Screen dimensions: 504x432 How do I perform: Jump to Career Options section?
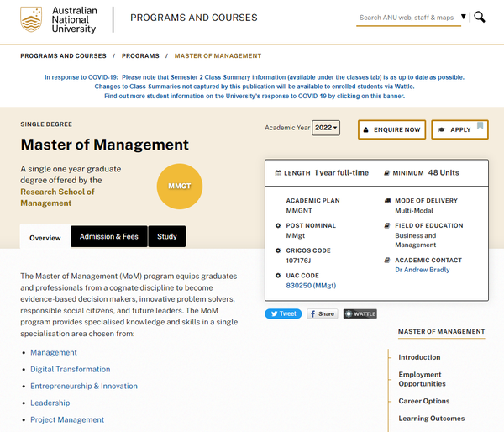(x=424, y=401)
